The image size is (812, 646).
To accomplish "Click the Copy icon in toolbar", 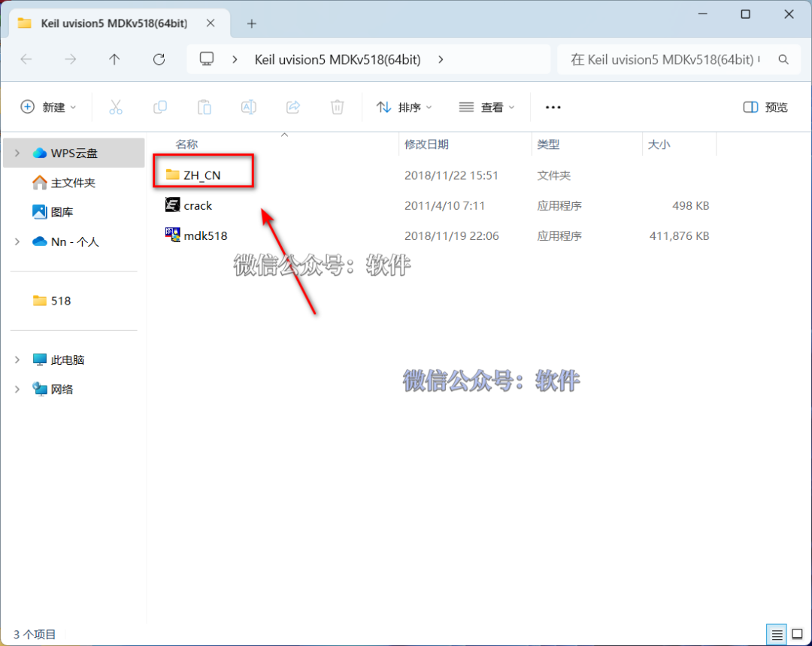I will [160, 108].
